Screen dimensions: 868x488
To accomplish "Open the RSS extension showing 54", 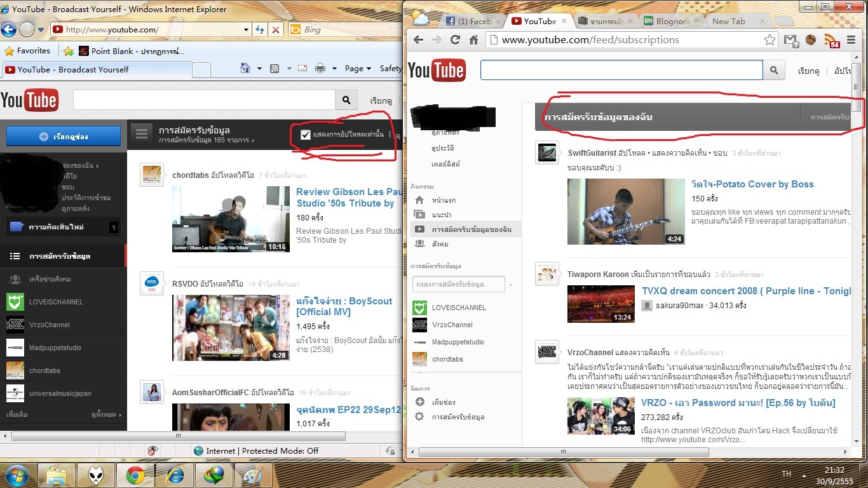I will click(832, 41).
